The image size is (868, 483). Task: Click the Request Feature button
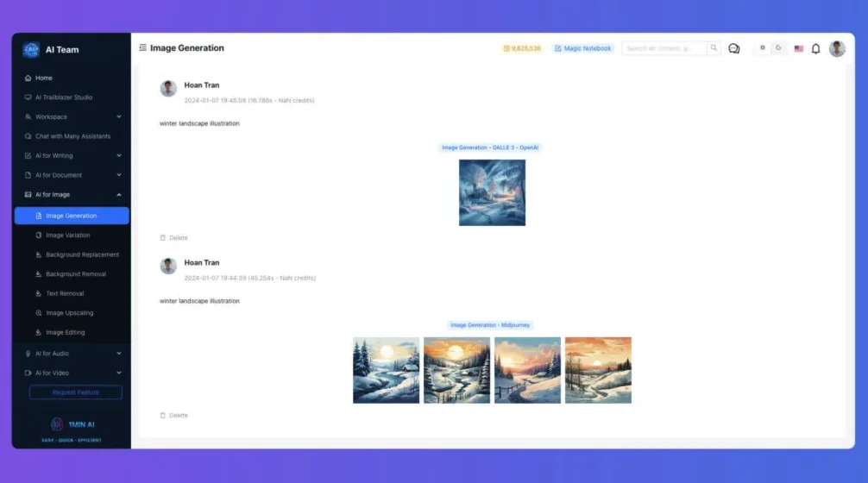pyautogui.click(x=75, y=392)
